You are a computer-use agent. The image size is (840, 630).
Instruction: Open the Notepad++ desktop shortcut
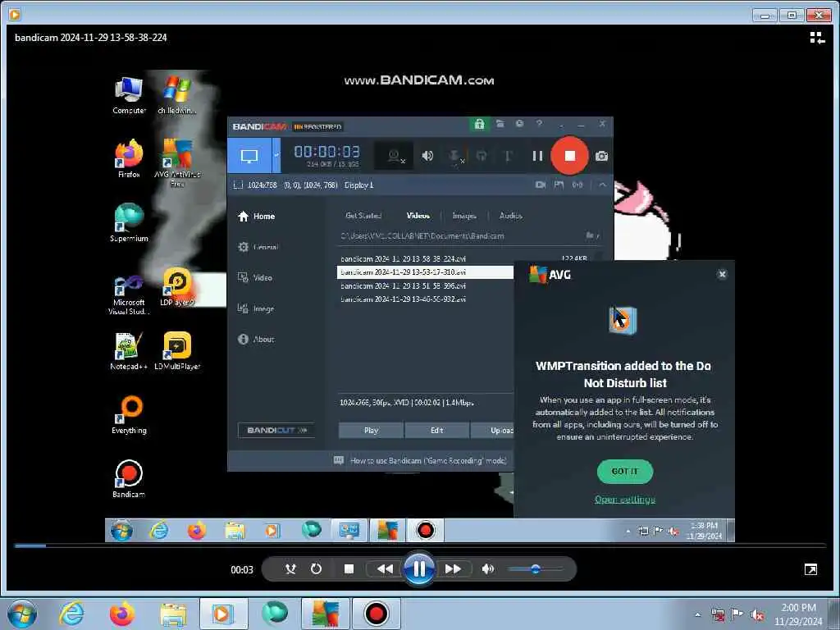(129, 351)
